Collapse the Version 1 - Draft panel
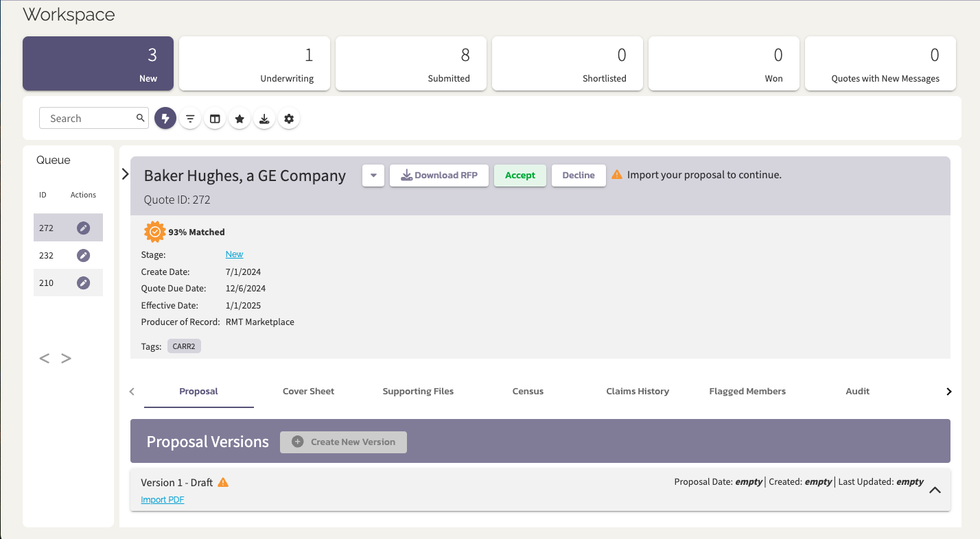Viewport: 980px width, 539px height. pyautogui.click(x=935, y=490)
